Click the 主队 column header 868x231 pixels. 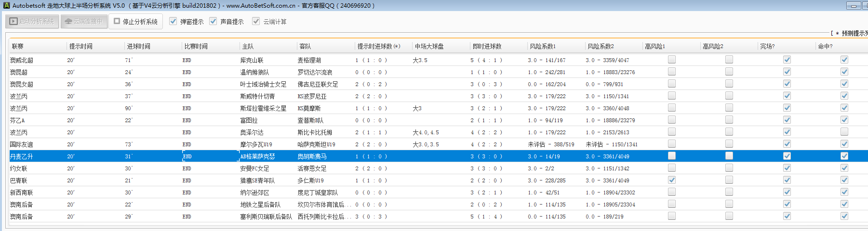pyautogui.click(x=248, y=46)
